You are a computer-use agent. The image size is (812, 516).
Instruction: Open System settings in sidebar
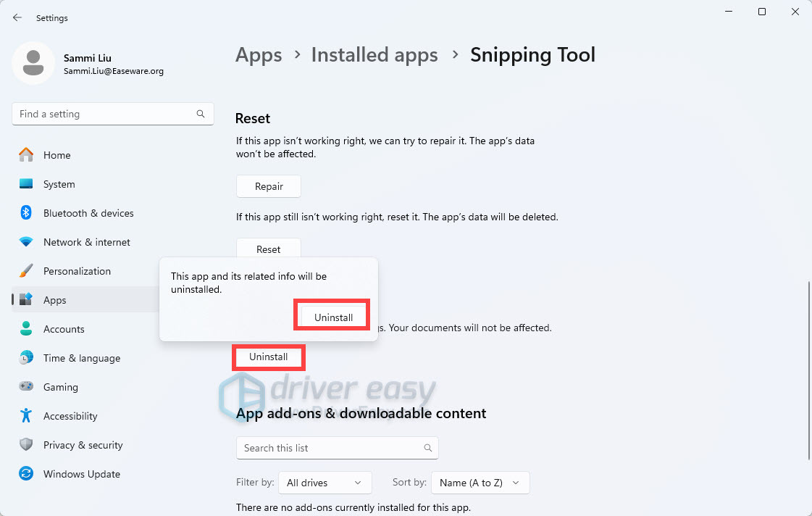pos(59,184)
